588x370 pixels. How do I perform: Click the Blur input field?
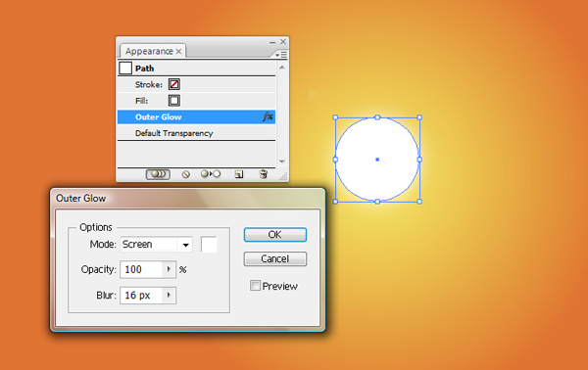[x=142, y=296]
